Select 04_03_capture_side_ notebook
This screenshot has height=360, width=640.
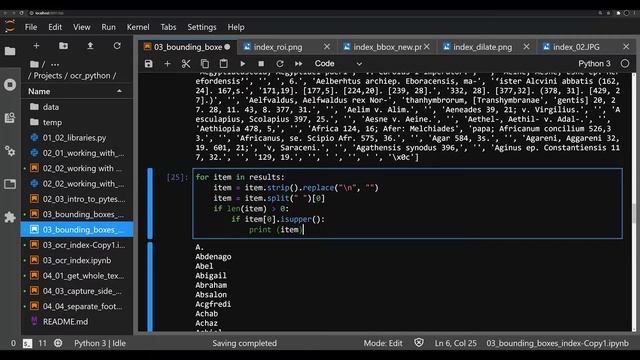(77, 291)
